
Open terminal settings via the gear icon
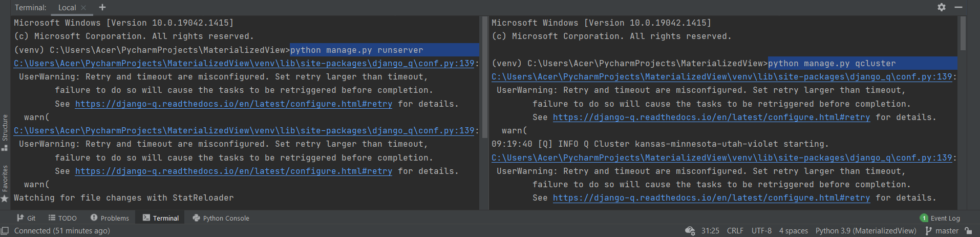(941, 7)
